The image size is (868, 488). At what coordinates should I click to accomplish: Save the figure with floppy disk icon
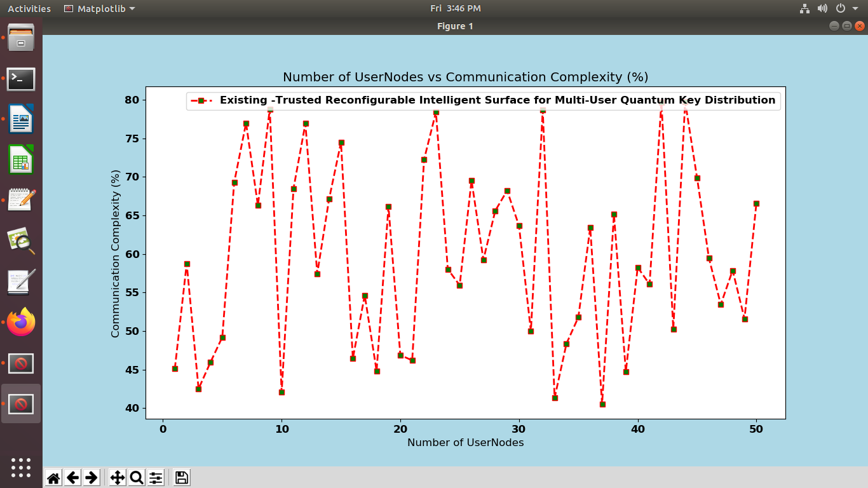point(182,478)
